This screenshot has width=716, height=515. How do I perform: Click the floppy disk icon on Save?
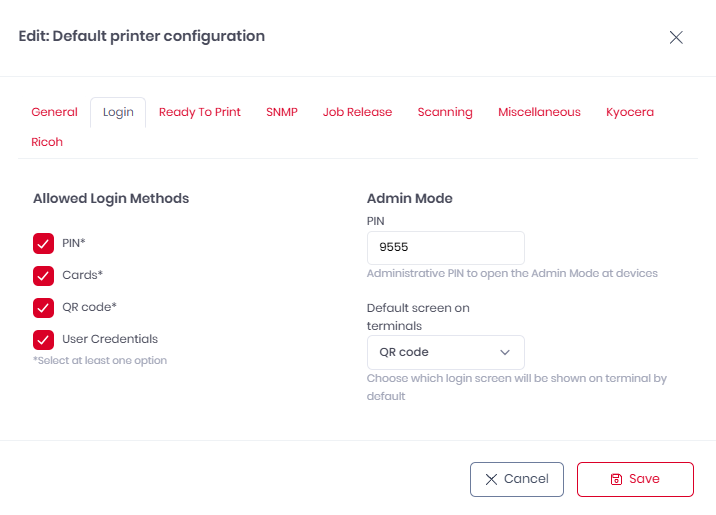coord(616,479)
